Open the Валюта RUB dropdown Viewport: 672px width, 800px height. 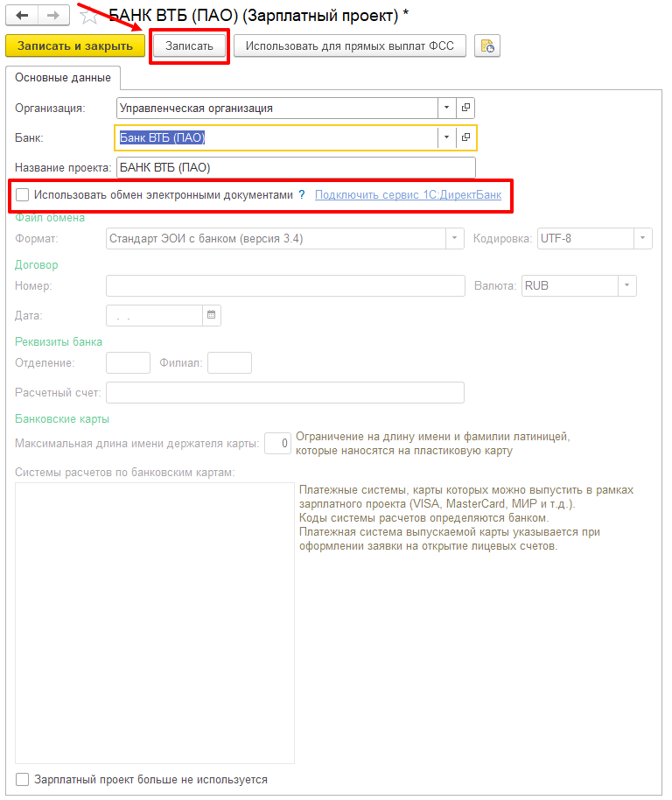click(627, 285)
